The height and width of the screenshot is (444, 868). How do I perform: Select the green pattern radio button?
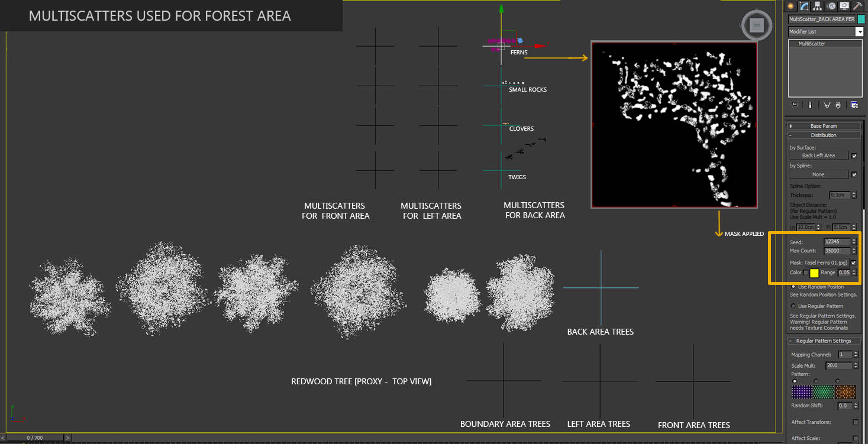coord(816,381)
